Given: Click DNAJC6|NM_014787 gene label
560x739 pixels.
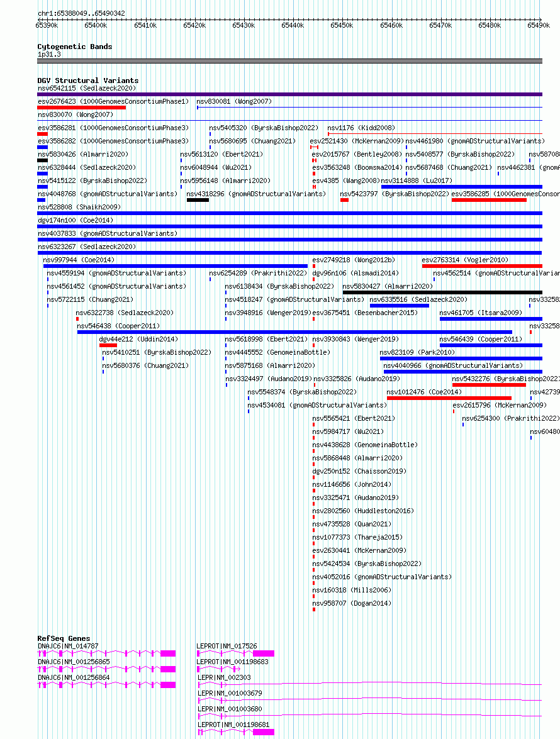Looking at the screenshot, I should 70,646.
